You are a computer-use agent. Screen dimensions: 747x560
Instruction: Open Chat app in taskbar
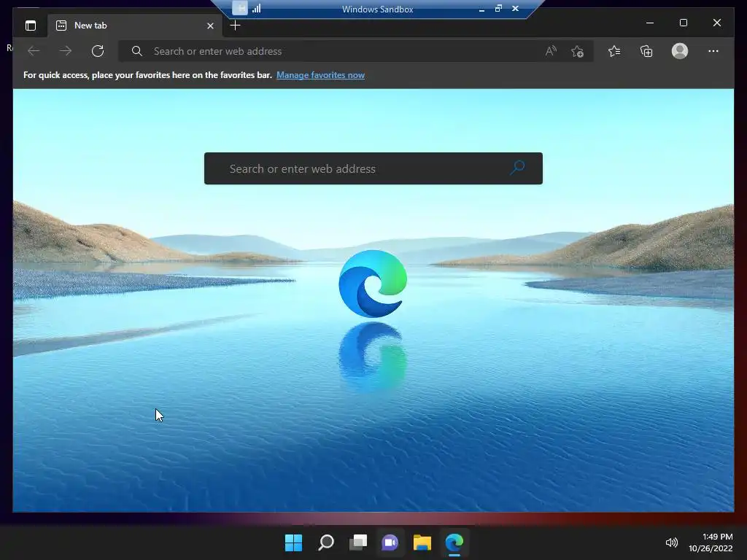click(390, 542)
